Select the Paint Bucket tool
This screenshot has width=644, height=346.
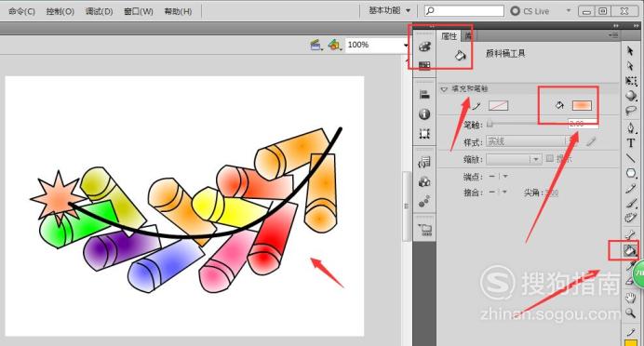coord(629,250)
